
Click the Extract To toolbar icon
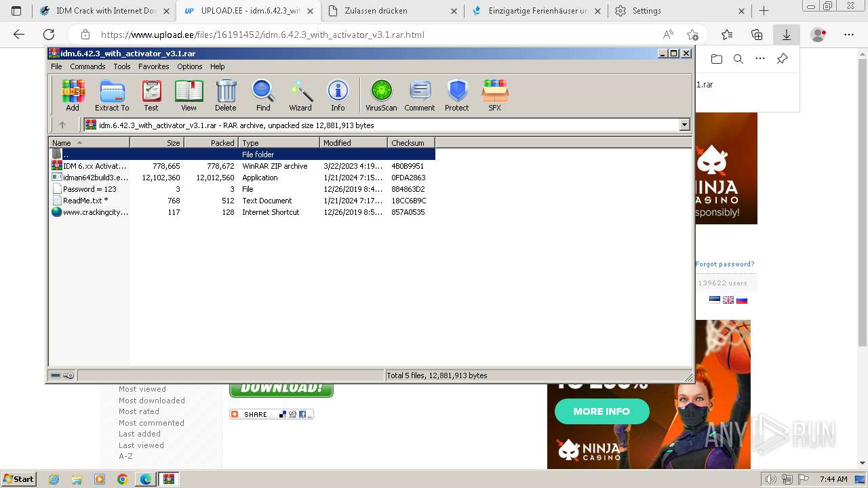click(x=112, y=95)
